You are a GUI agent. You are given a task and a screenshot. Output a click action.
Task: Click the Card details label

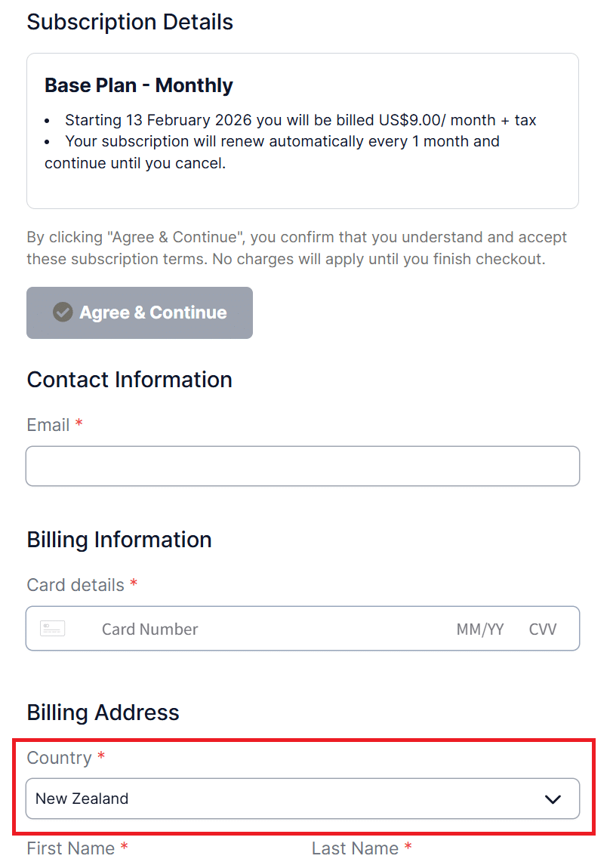(x=75, y=585)
